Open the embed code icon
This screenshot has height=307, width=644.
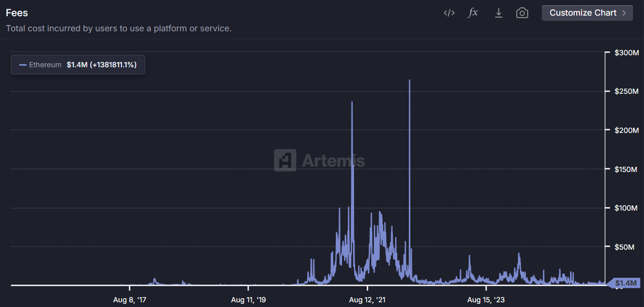click(x=449, y=13)
